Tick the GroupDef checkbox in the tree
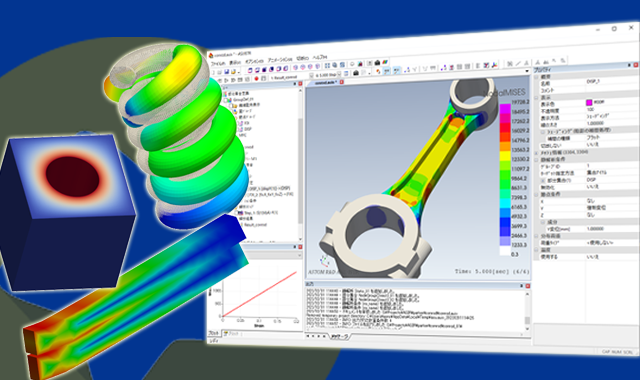This screenshot has width=640, height=380. [x=225, y=100]
